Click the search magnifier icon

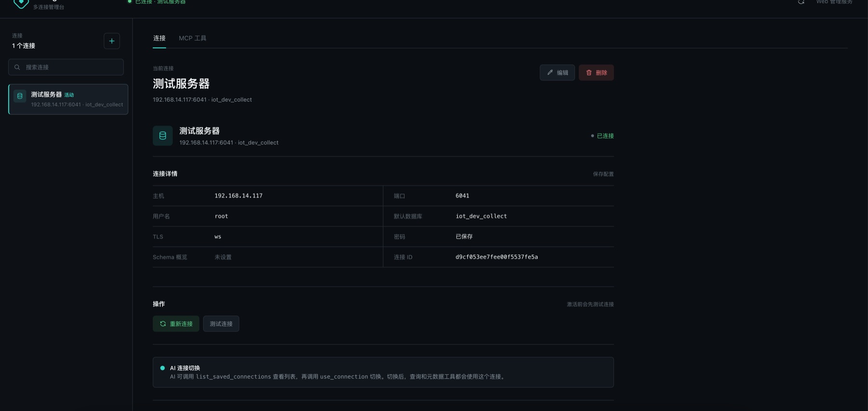[17, 67]
